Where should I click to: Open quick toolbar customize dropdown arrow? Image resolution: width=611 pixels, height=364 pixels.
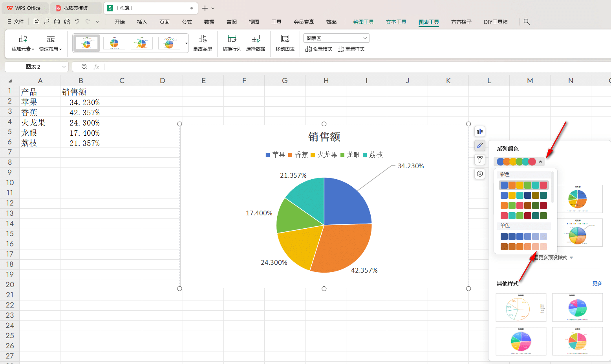click(x=98, y=22)
